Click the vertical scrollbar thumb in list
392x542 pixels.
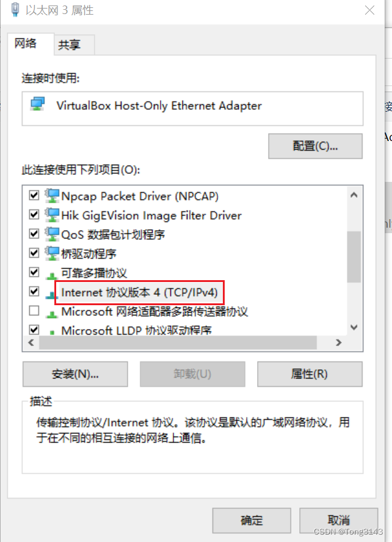click(354, 257)
